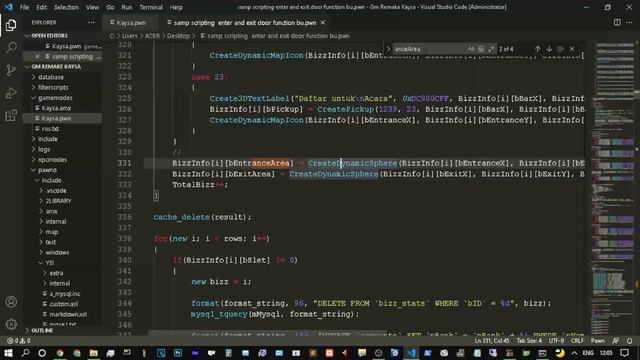
Task: Open the File menu
Action: point(24,7)
